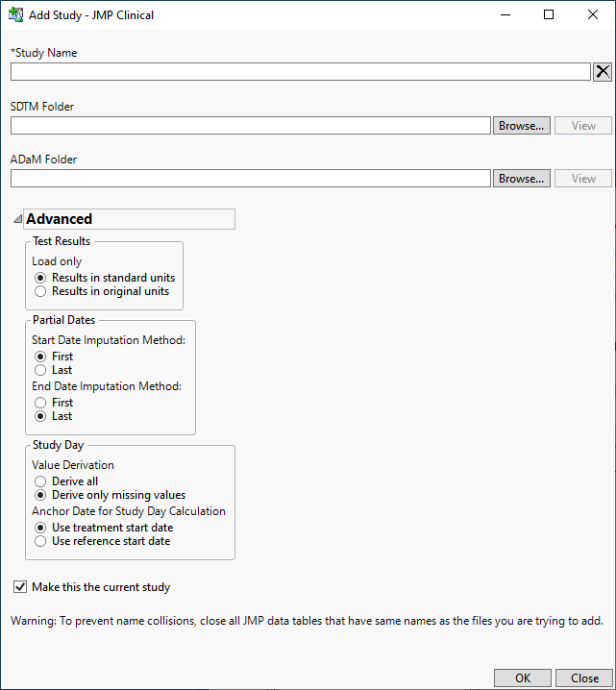616x690 pixels.
Task: Focus the SDTM Folder path field
Action: point(251,126)
